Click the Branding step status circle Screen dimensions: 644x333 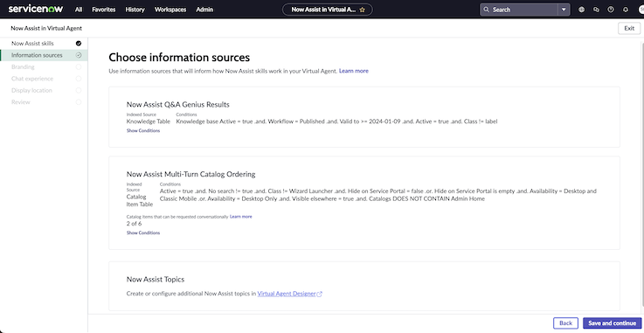(79, 67)
